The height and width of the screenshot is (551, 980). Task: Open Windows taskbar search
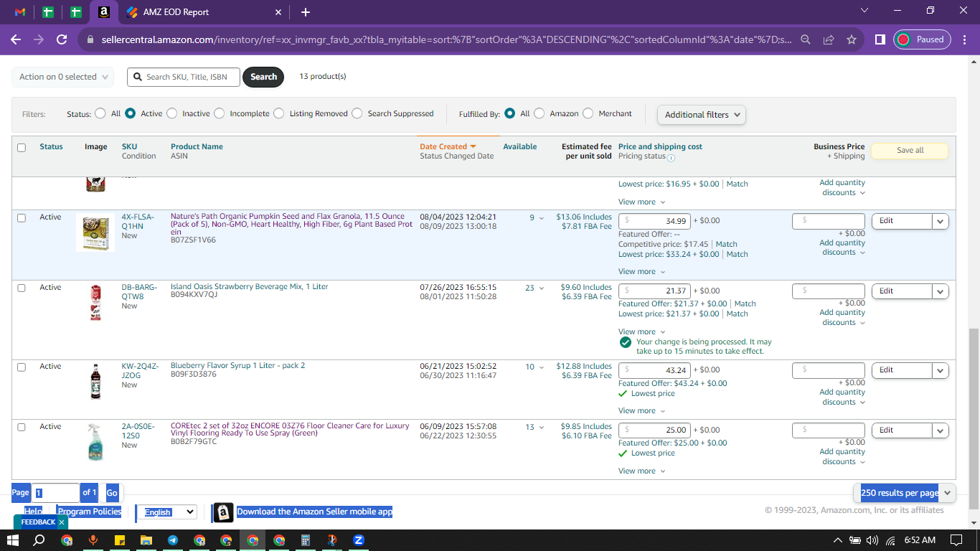(39, 540)
